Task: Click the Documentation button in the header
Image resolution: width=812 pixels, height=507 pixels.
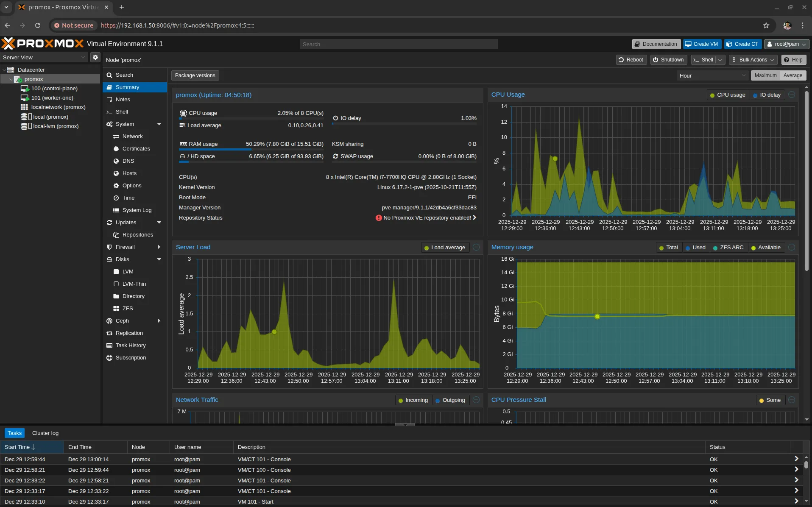Action: click(x=655, y=44)
